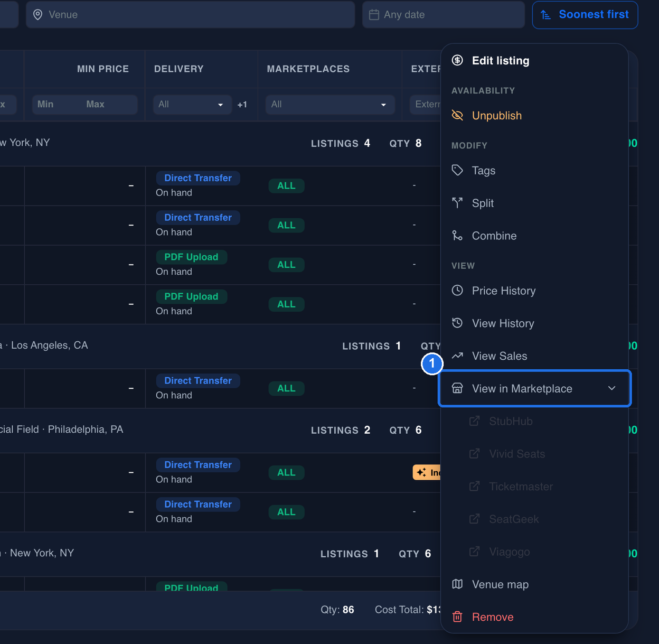Click the Remove trash can icon
The image size is (659, 644).
point(457,617)
